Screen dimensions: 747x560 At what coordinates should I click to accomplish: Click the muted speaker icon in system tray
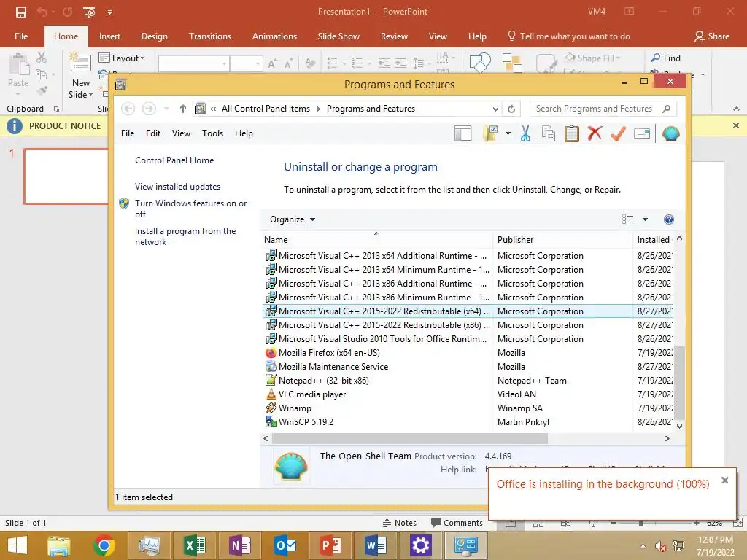tap(660, 546)
